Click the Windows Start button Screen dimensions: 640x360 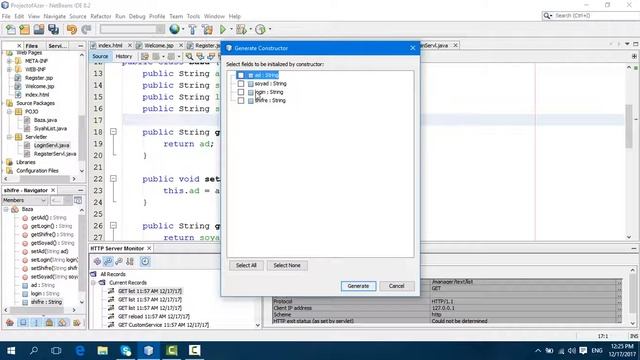tap(11, 351)
